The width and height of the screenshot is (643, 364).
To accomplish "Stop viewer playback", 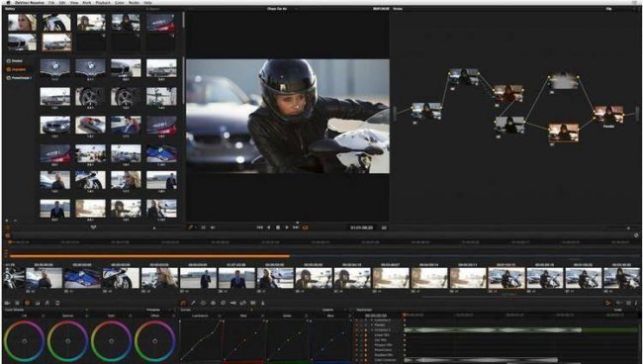I will click(x=278, y=227).
